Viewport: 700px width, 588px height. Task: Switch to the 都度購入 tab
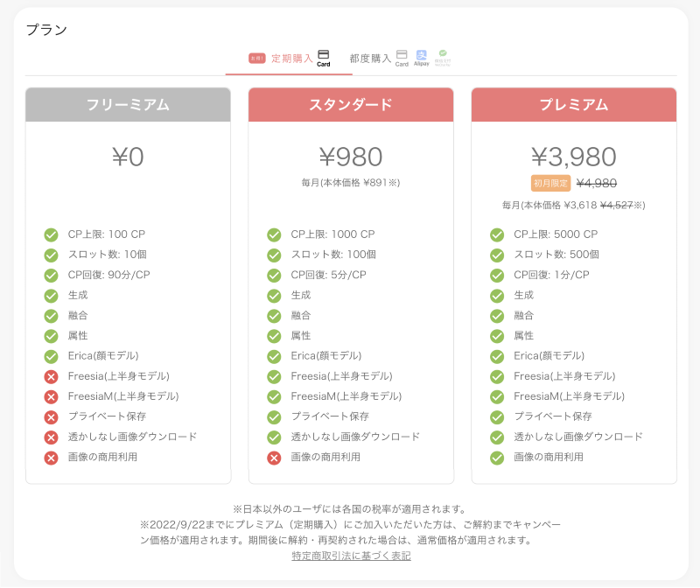point(370,59)
